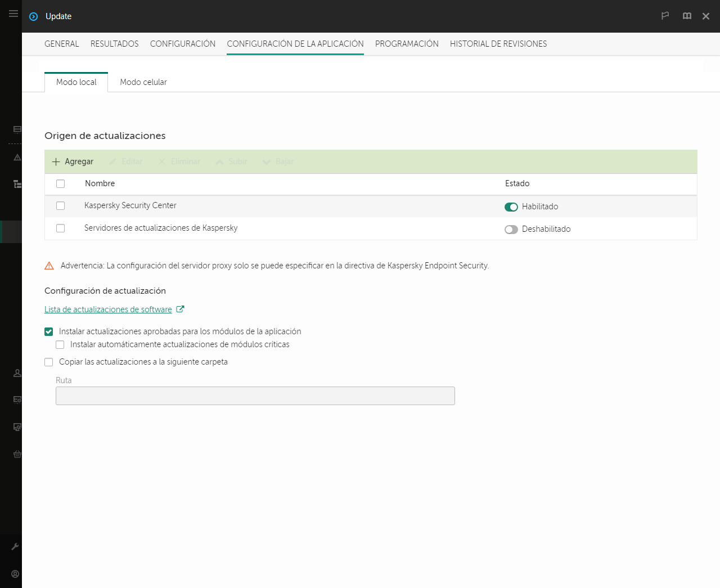Enable Servidores de actualizaciones de Kaspersky
720x588 pixels.
click(511, 230)
